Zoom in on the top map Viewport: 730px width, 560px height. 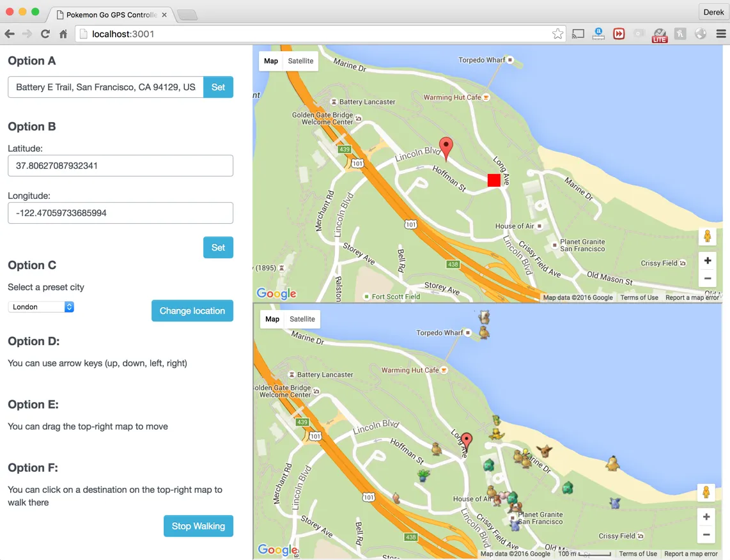pyautogui.click(x=707, y=261)
